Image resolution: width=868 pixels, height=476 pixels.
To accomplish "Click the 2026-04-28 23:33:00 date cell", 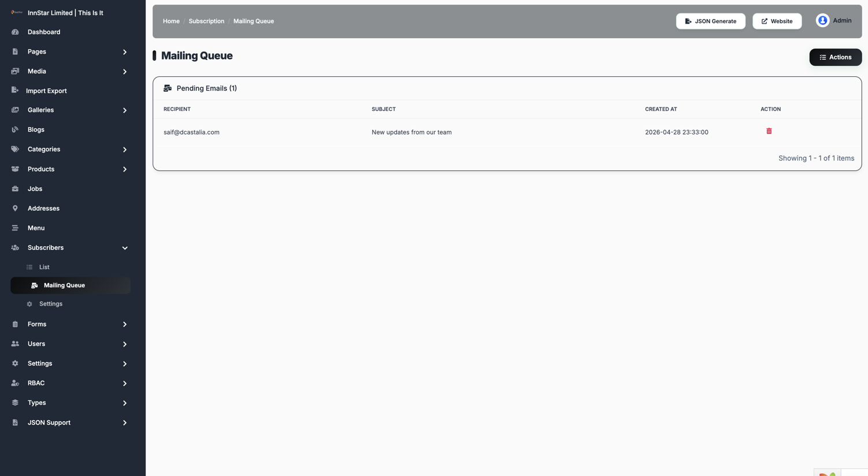I will (x=677, y=132).
